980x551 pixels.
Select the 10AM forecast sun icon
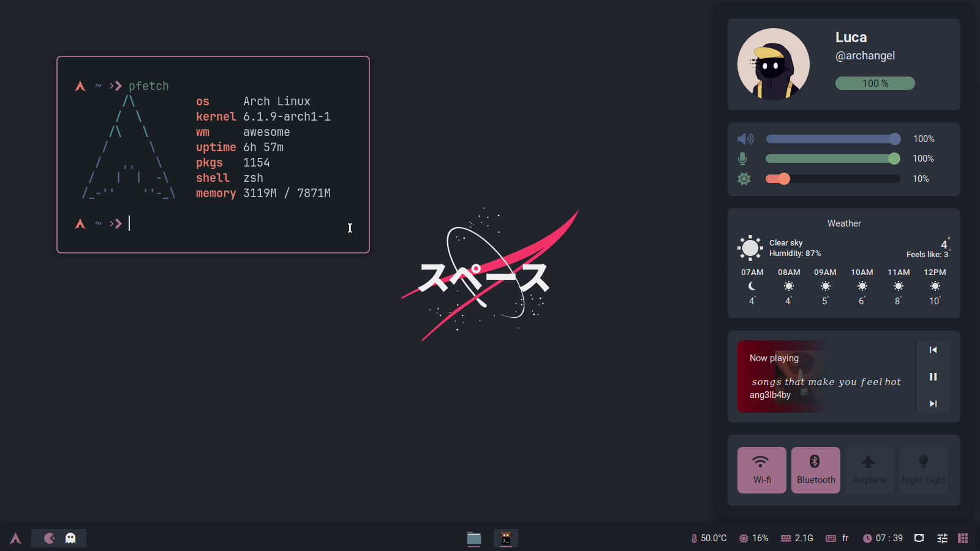pos(862,286)
